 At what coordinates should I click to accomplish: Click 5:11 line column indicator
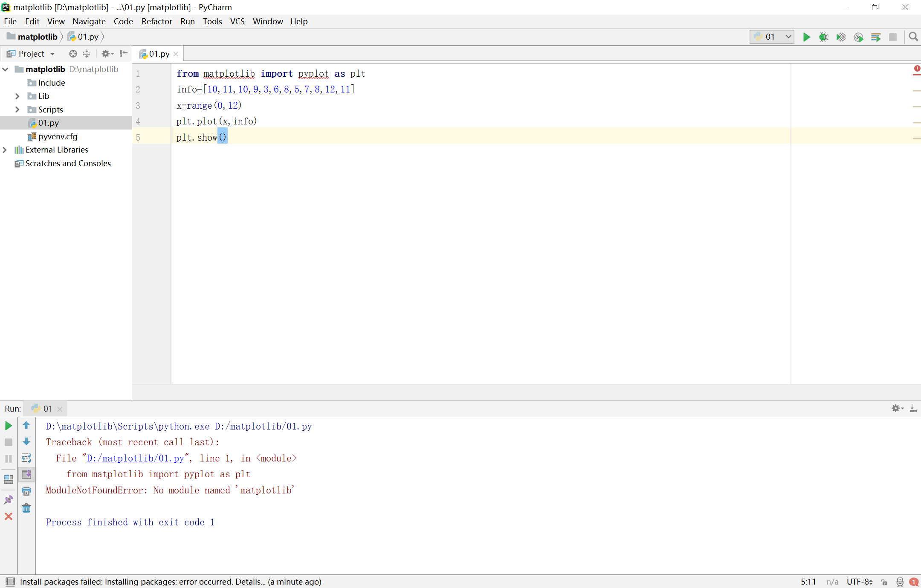tap(808, 582)
